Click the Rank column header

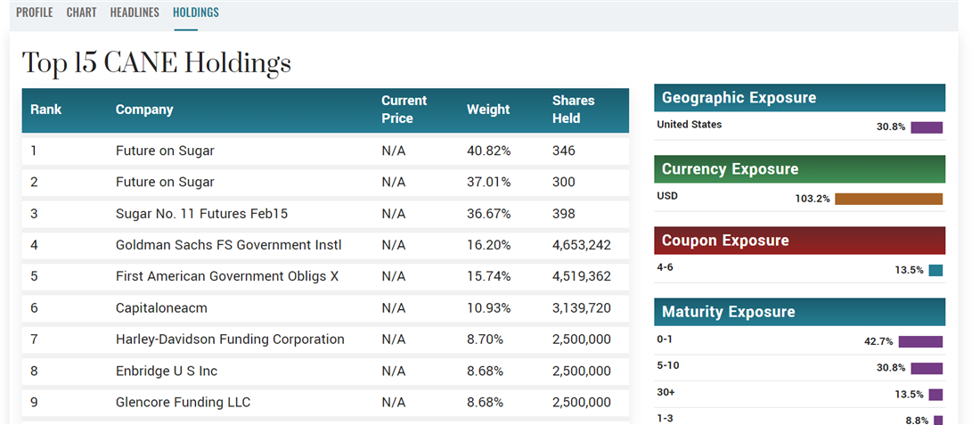[46, 110]
